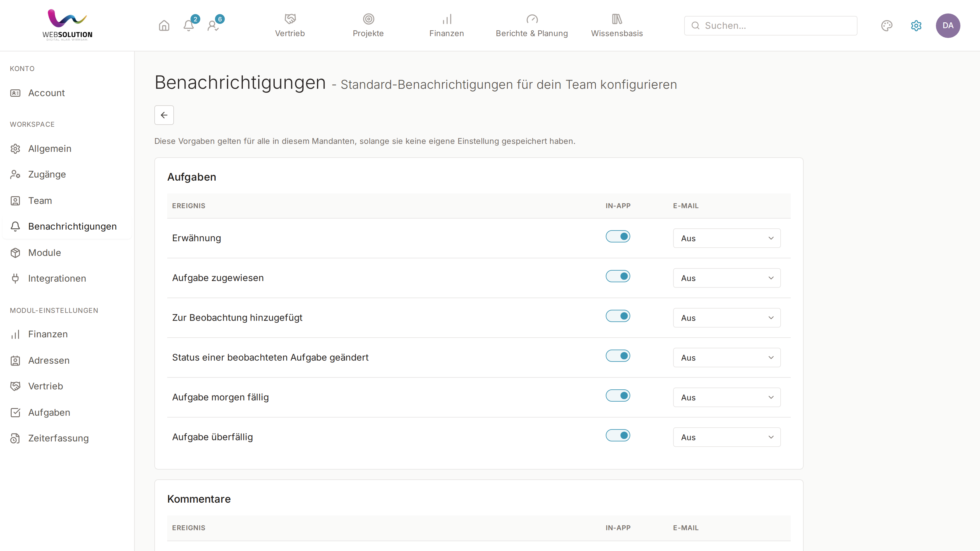
Task: Select Benachrichtigungen label in the sidebar
Action: 72,227
